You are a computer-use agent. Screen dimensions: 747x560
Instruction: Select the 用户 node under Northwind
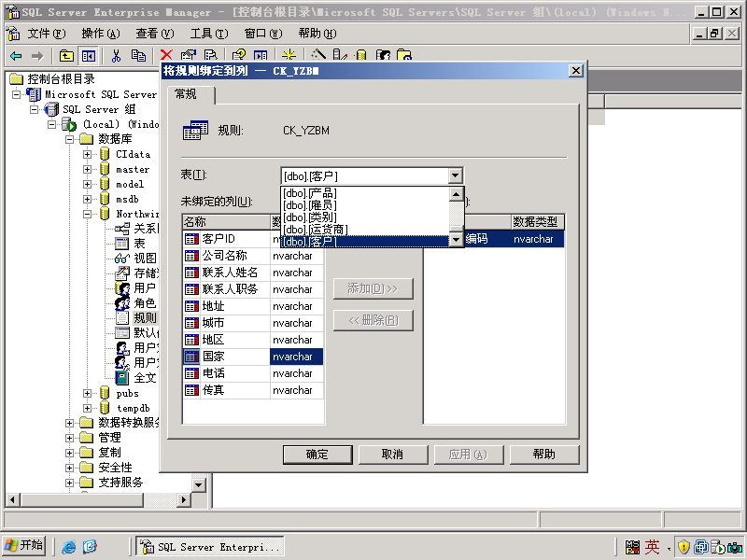point(145,288)
